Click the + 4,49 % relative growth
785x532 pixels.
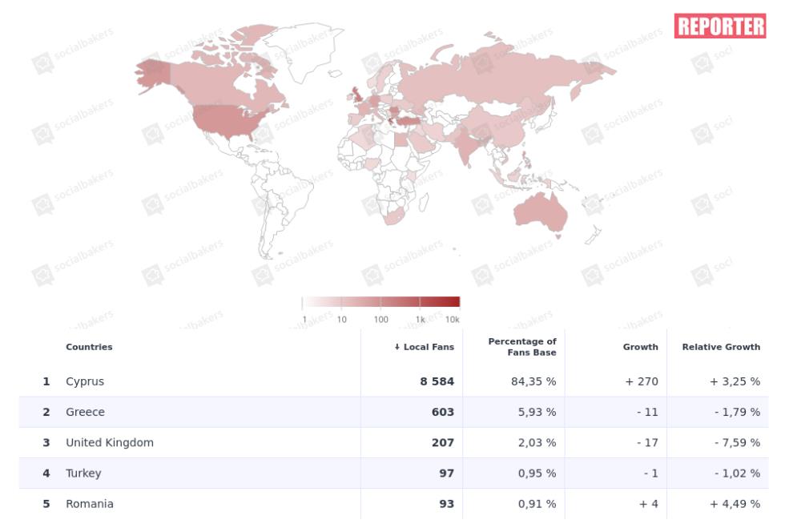735,503
